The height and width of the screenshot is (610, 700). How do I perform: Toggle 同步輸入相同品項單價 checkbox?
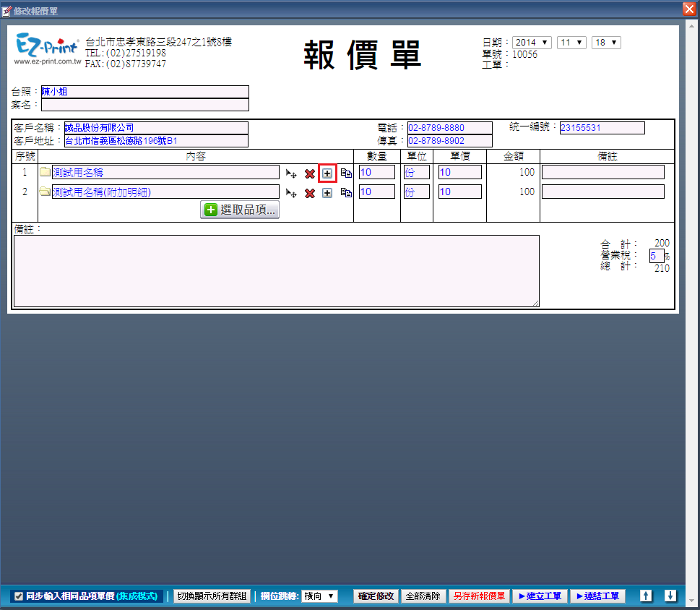[x=19, y=597]
